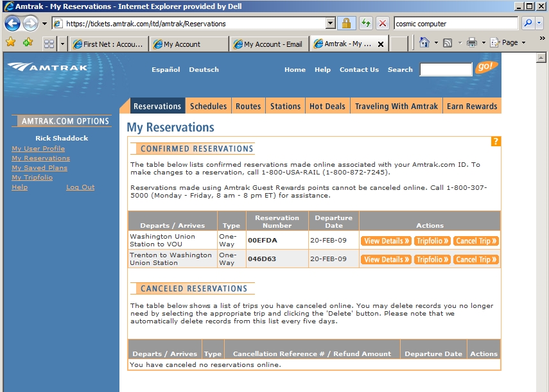Click the Quick Tabs grid icon

click(49, 44)
